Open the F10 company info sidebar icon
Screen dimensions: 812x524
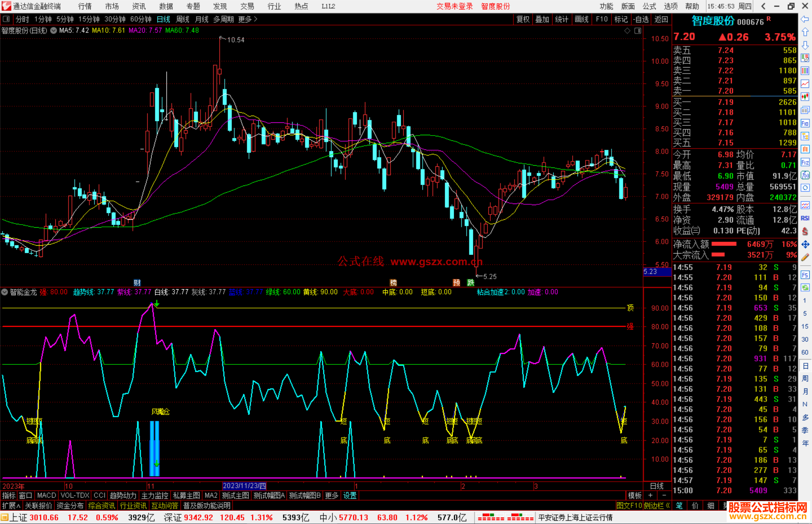click(805, 123)
